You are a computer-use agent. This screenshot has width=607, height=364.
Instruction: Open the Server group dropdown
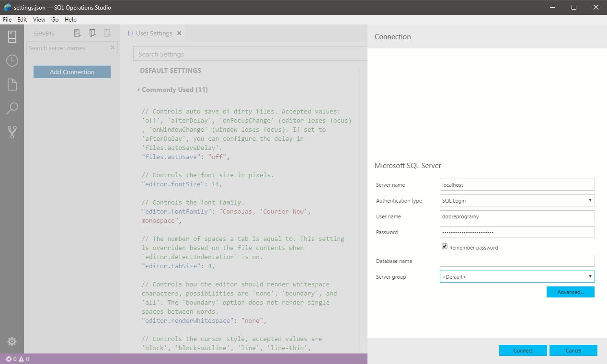point(517,277)
